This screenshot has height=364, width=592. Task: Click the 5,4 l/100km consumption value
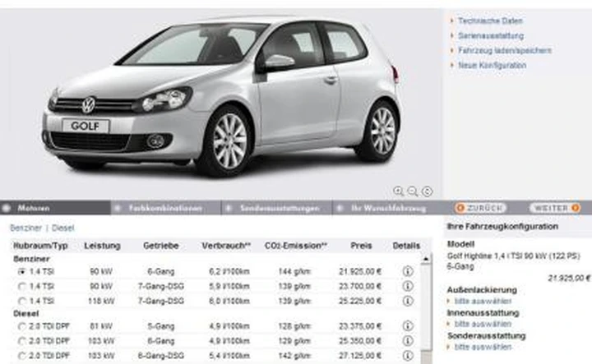[x=229, y=356]
